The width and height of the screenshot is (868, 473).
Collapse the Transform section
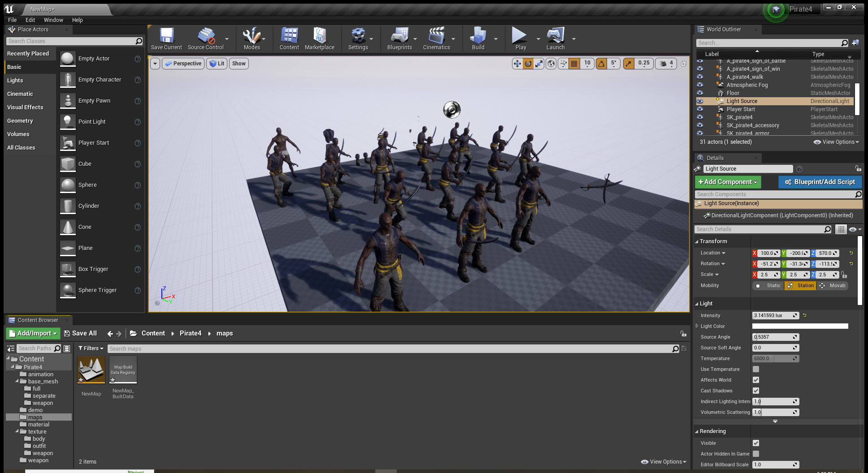pos(697,241)
